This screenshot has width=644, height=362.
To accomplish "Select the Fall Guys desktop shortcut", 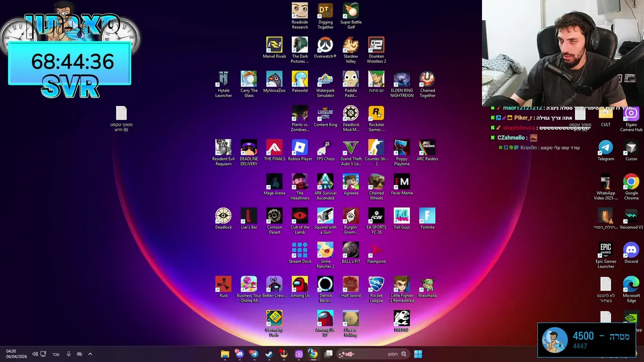I will pyautogui.click(x=402, y=219).
